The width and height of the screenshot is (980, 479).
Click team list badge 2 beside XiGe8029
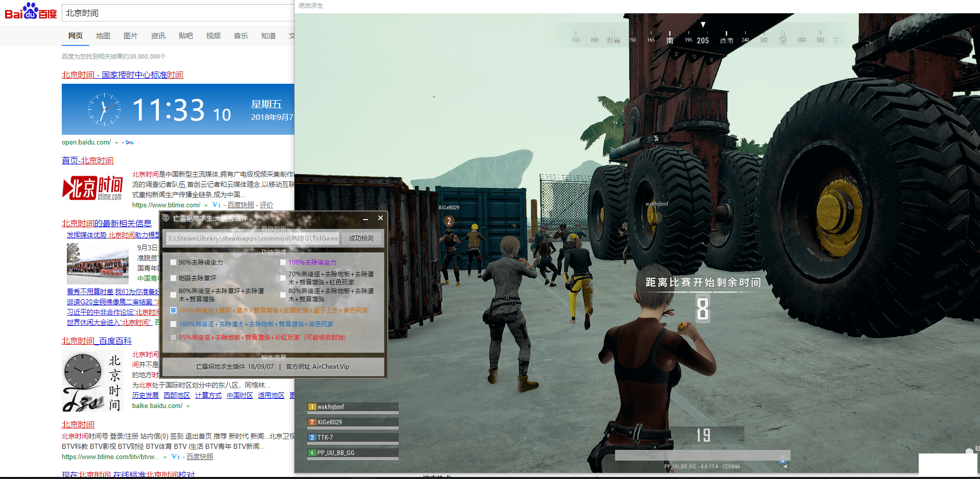312,422
